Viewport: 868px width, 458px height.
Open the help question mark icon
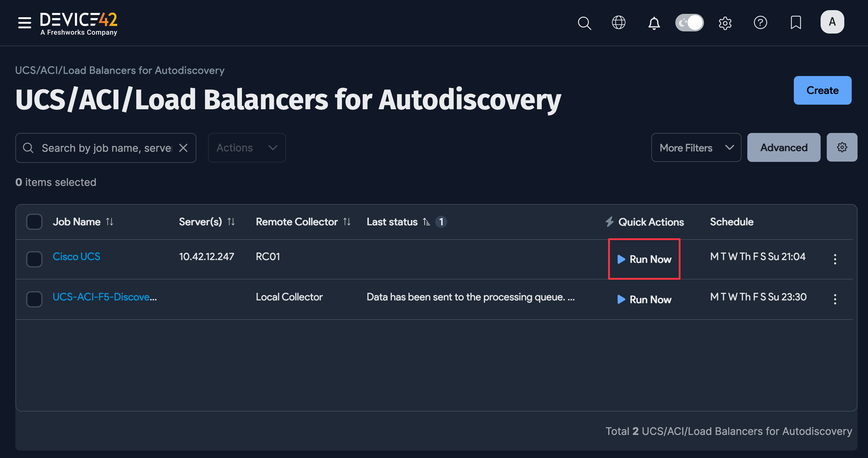pyautogui.click(x=760, y=22)
